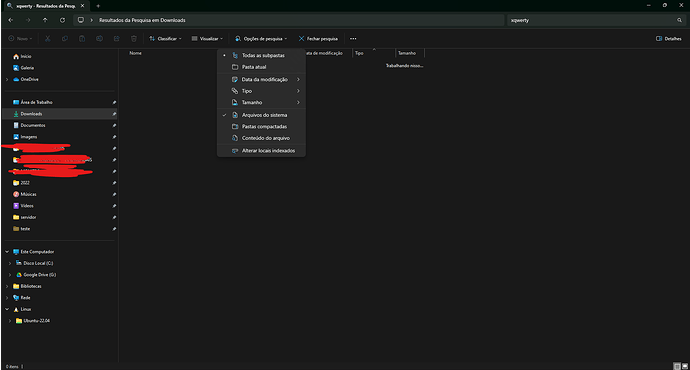The height and width of the screenshot is (370, 690).
Task: Click the xqwerty search input field
Action: [x=590, y=20]
